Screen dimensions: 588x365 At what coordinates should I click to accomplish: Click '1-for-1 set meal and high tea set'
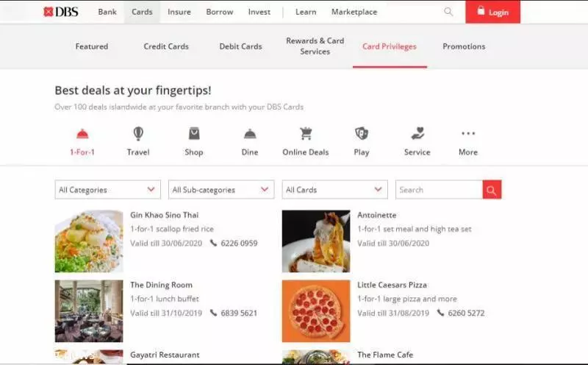(415, 229)
